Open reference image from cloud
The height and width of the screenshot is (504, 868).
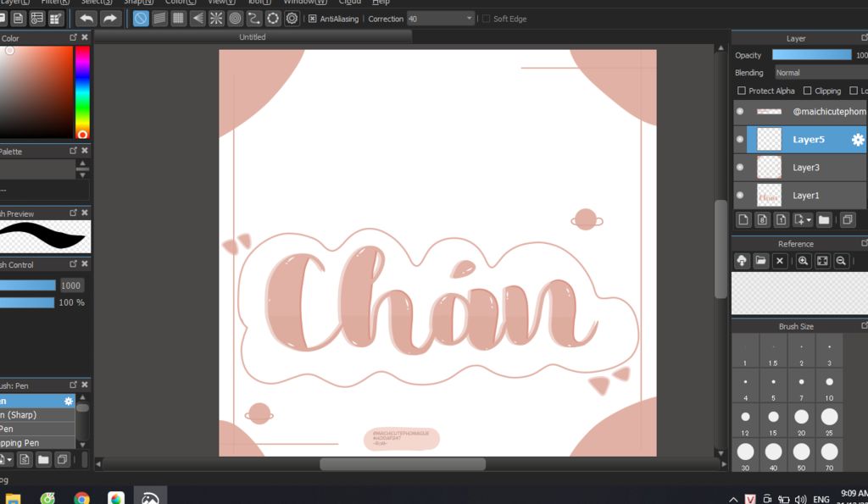click(742, 261)
